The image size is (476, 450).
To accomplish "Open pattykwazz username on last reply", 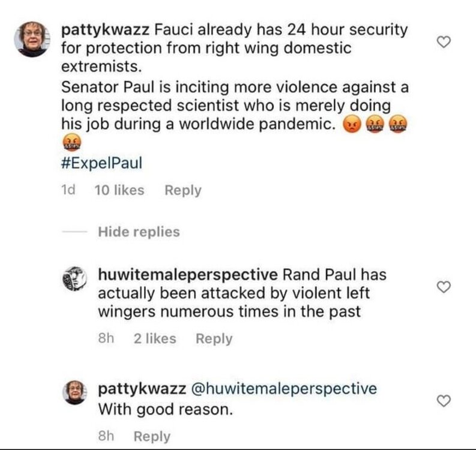I will pyautogui.click(x=141, y=389).
